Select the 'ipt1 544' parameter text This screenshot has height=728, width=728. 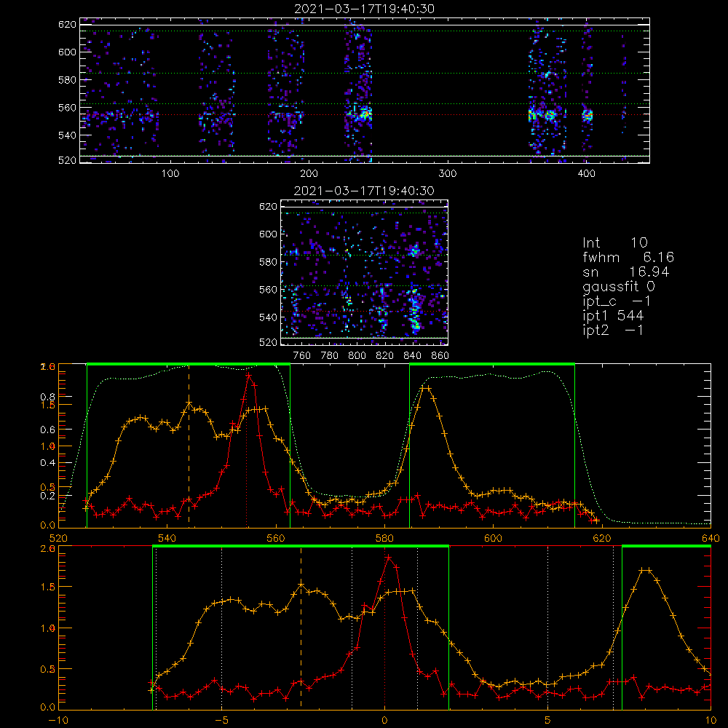(x=613, y=316)
